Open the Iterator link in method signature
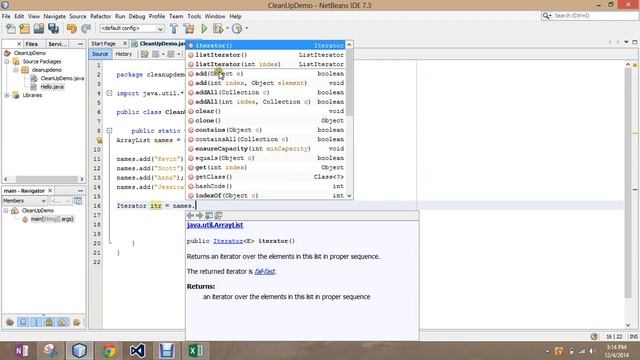The height and width of the screenshot is (360, 640). (x=228, y=241)
